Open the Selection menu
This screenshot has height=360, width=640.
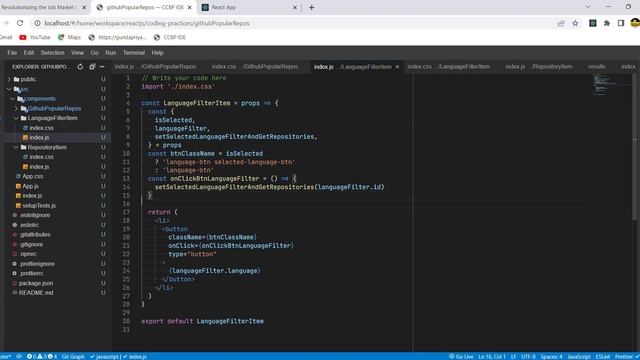(x=52, y=53)
